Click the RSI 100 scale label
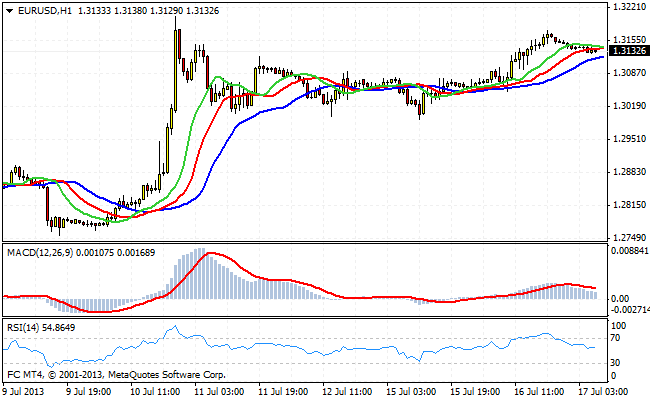This screenshot has height=400, width=650. coord(618,326)
